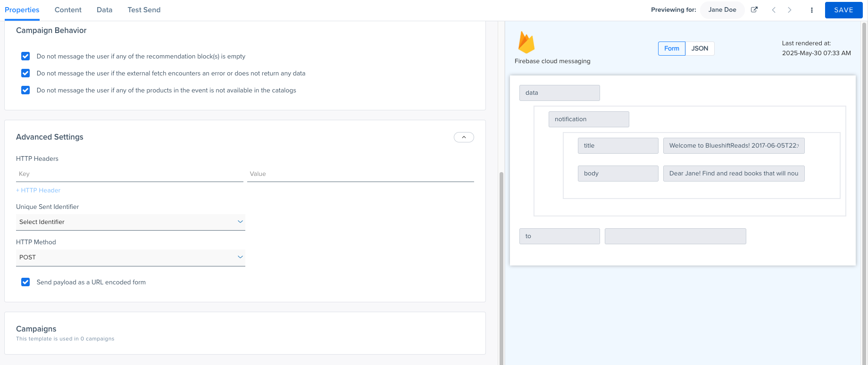The image size is (868, 365).
Task: Select the Form view toggle
Action: click(x=672, y=49)
